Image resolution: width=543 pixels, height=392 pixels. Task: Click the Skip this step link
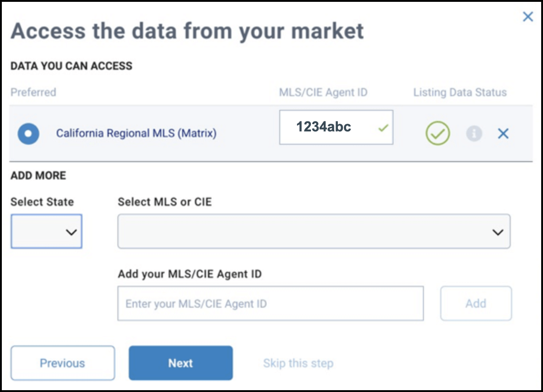pyautogui.click(x=298, y=364)
